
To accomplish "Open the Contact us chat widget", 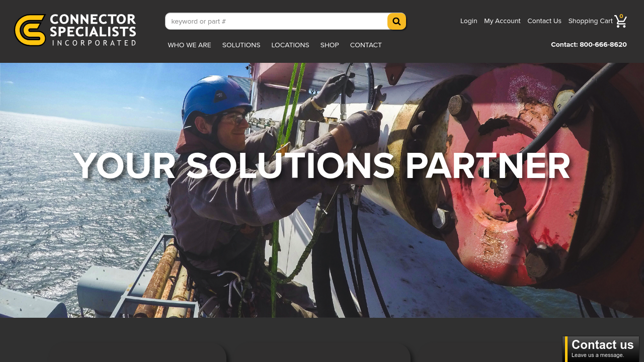I will click(601, 349).
